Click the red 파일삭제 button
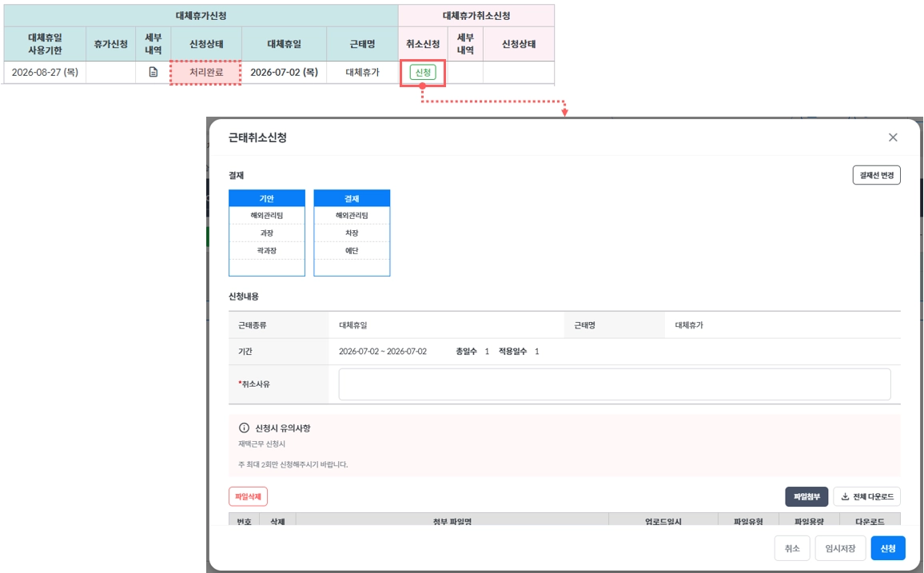The image size is (924, 573). 248,496
